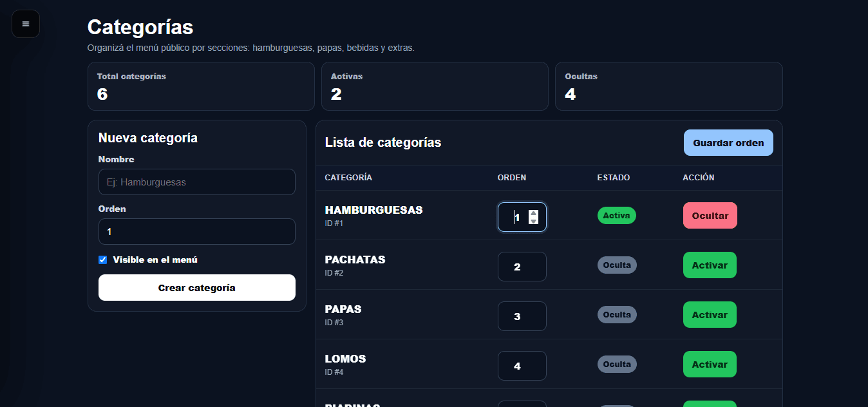Click the 'ACCIÓN' column header

click(x=699, y=178)
